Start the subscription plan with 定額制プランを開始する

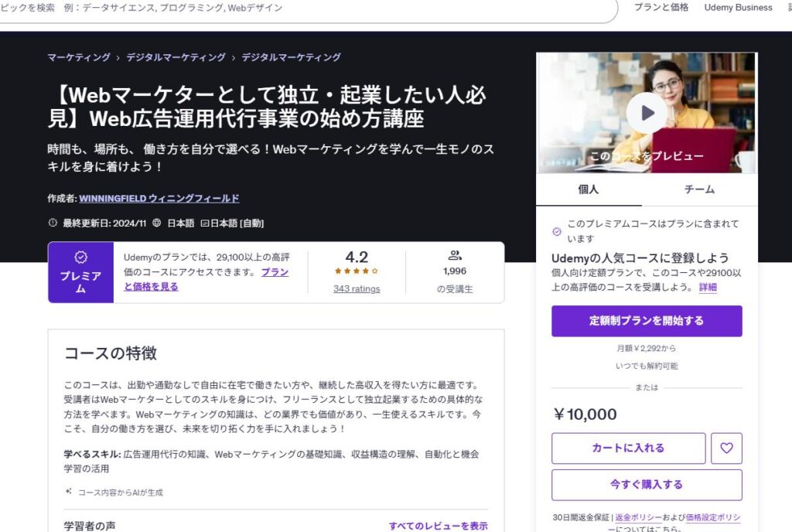pos(647,321)
